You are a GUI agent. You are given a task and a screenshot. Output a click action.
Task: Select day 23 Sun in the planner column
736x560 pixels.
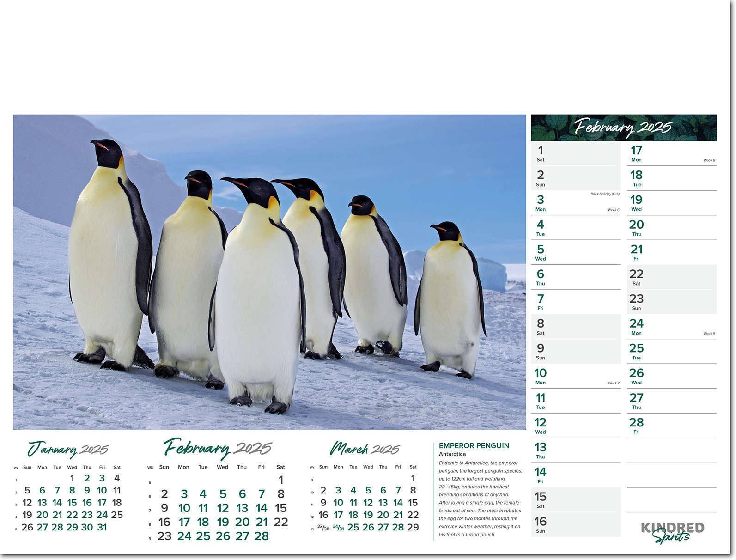[x=672, y=302]
